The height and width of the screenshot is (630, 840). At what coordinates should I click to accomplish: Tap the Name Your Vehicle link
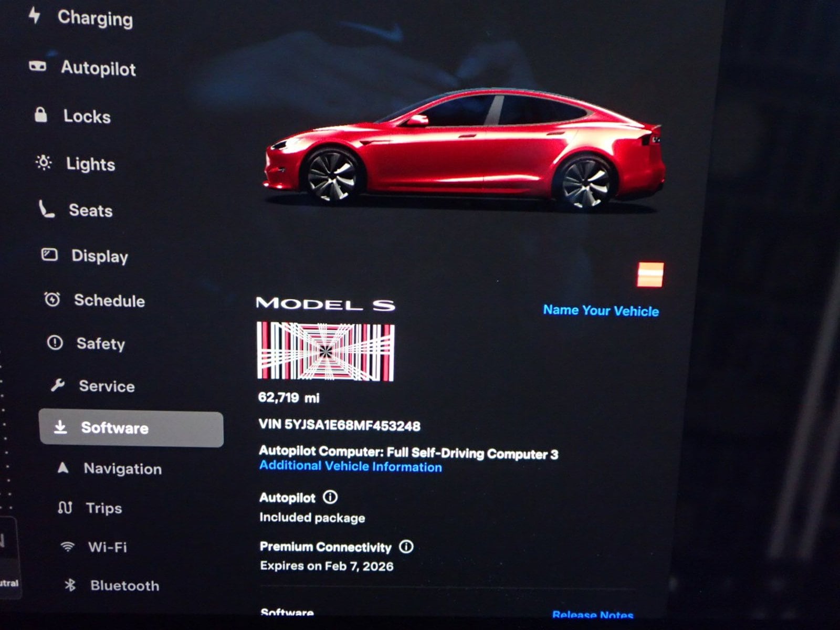click(601, 310)
